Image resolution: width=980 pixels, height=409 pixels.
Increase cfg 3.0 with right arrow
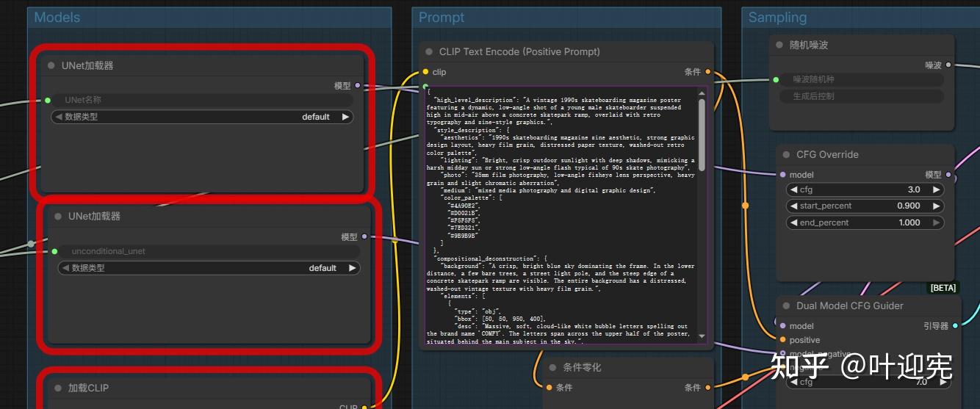pyautogui.click(x=936, y=189)
